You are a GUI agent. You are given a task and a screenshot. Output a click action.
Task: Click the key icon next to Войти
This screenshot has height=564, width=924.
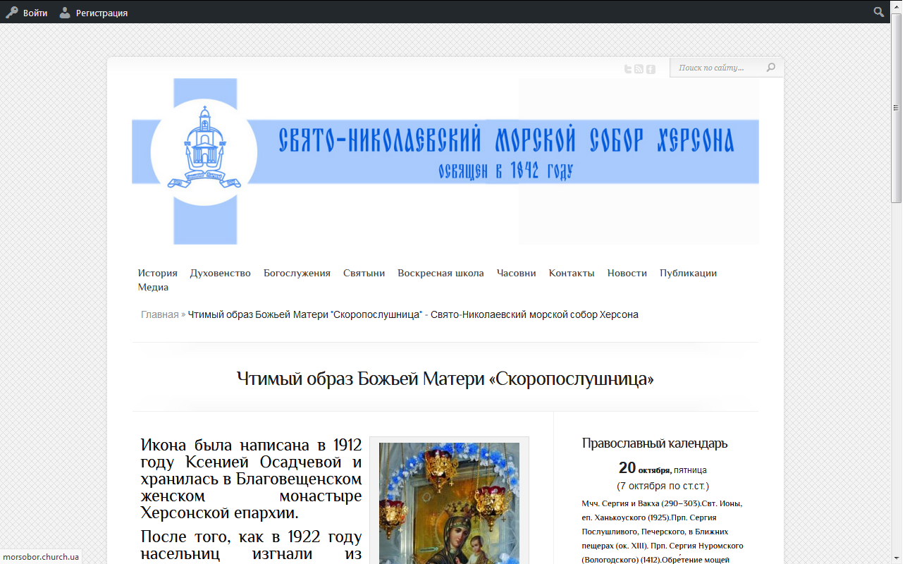[x=12, y=13]
